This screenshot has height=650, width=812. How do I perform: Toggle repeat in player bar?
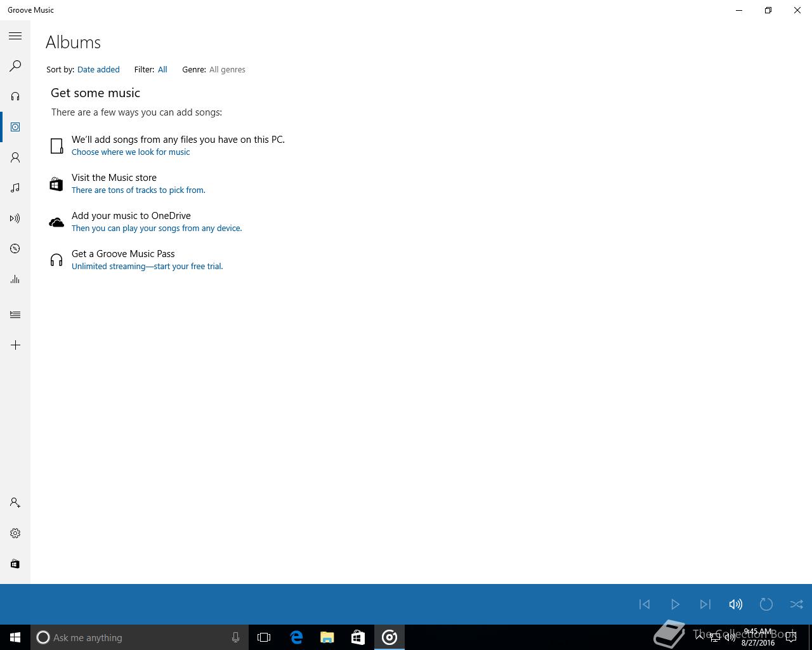click(766, 604)
